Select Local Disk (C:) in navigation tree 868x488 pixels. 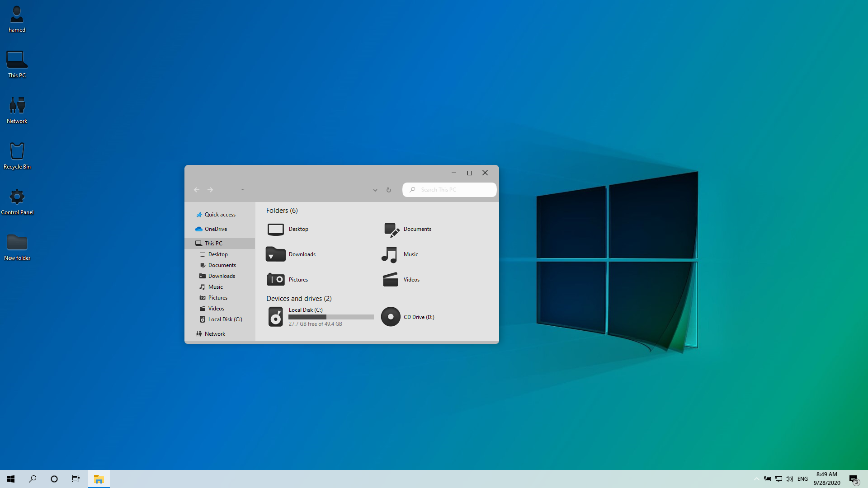coord(225,319)
